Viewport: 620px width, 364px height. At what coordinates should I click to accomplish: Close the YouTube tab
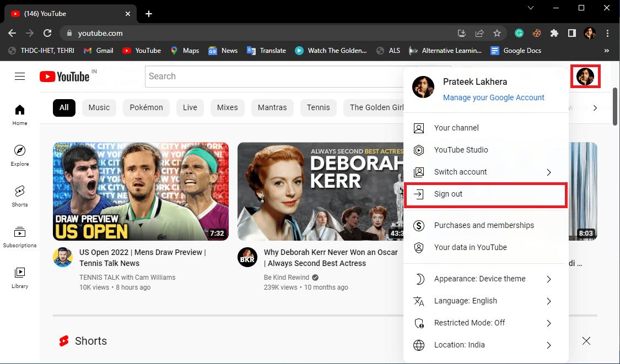click(x=128, y=14)
